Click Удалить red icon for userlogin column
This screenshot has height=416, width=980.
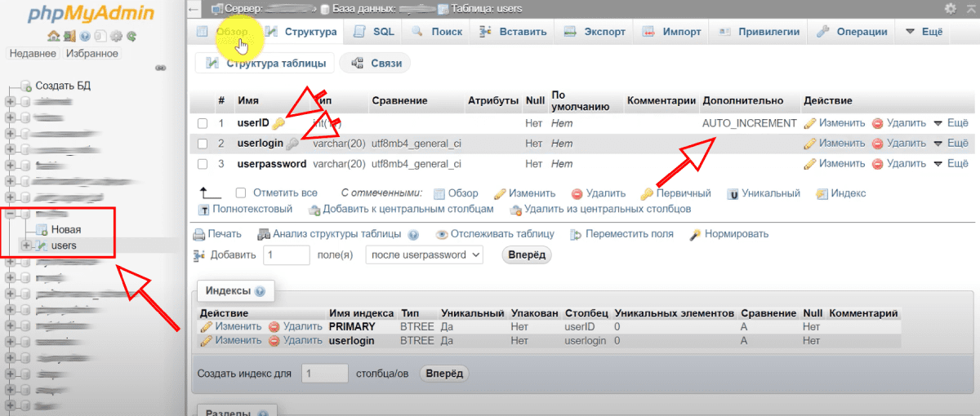(877, 144)
